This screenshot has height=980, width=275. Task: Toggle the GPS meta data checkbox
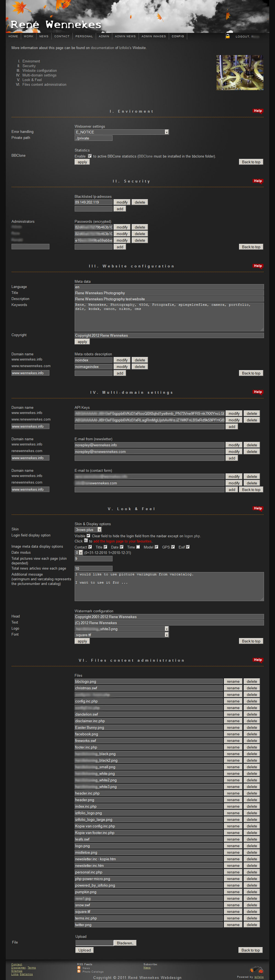[173, 547]
